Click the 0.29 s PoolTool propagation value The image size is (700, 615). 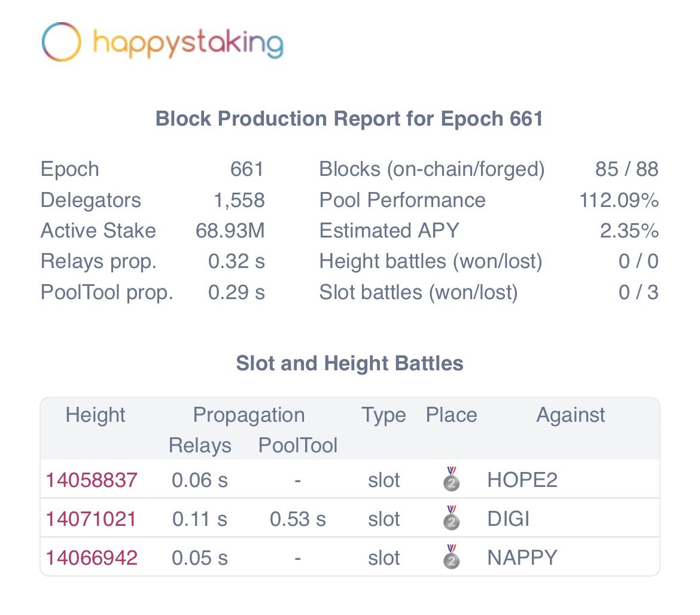pos(236,293)
